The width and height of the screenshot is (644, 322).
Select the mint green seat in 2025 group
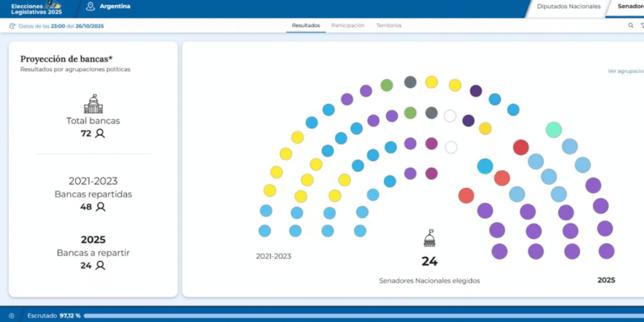[x=553, y=130]
